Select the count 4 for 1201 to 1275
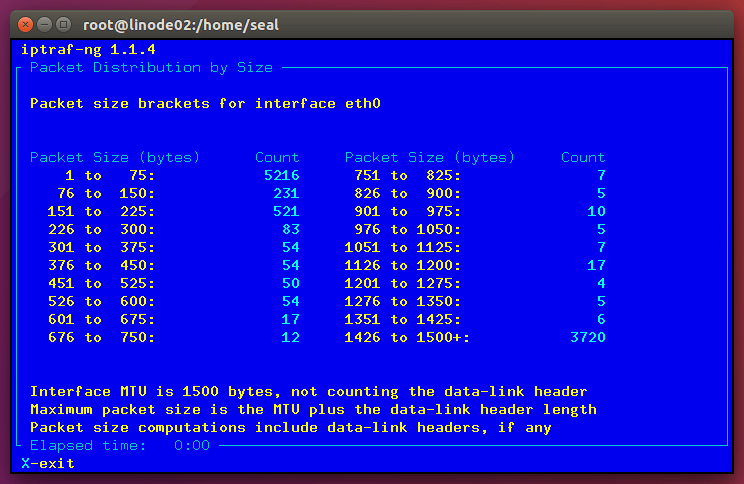The image size is (744, 484). coord(601,283)
